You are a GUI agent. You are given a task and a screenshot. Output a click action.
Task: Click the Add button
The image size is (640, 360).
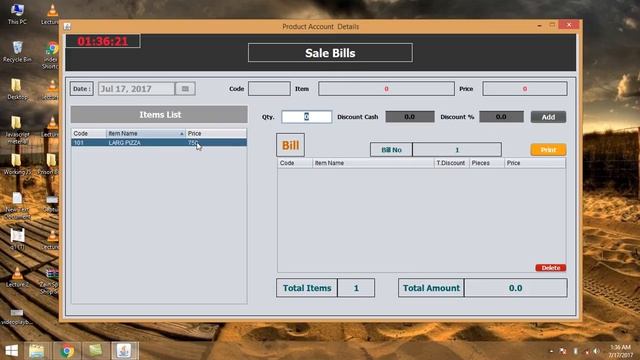coord(548,117)
